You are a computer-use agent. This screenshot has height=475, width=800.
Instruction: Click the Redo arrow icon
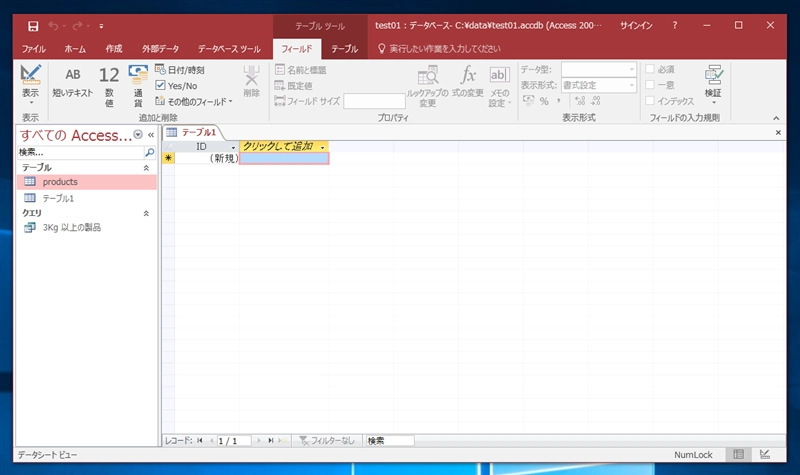[78, 26]
